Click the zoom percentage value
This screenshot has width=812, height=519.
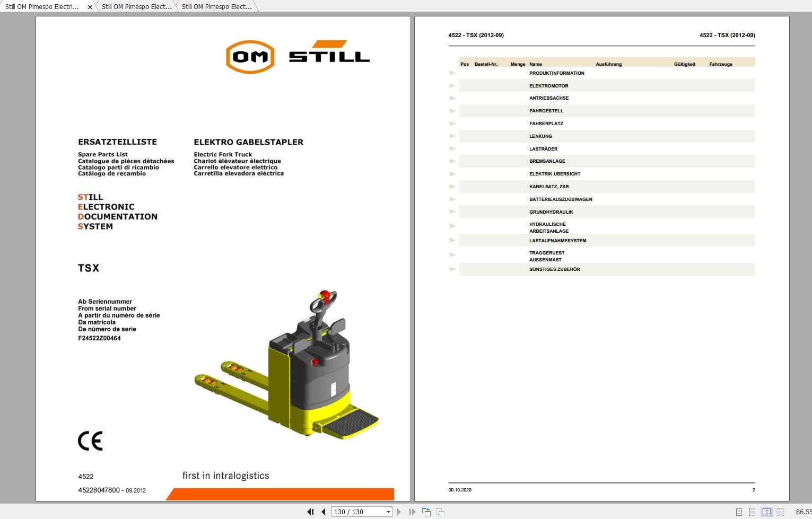(804, 512)
